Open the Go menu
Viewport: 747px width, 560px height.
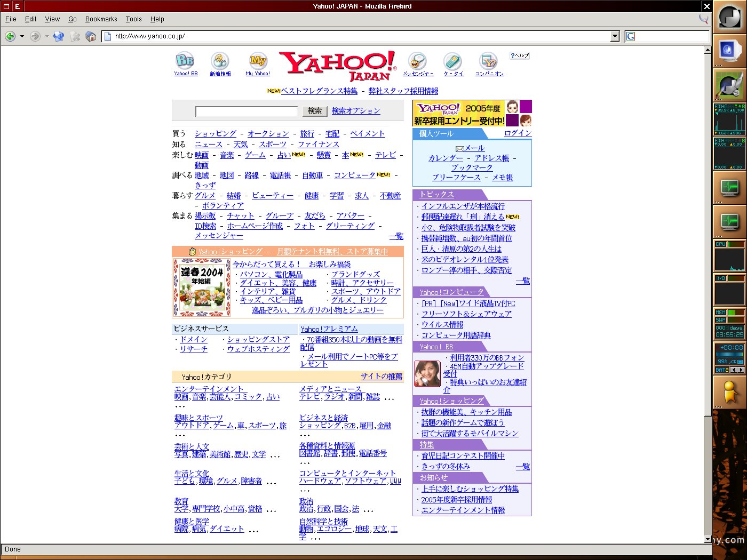coord(73,19)
